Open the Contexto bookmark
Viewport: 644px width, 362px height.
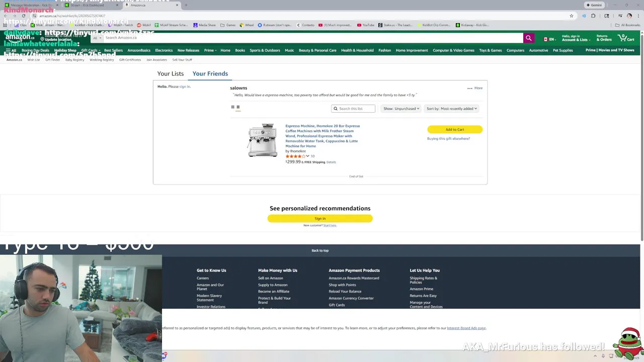pos(305,25)
